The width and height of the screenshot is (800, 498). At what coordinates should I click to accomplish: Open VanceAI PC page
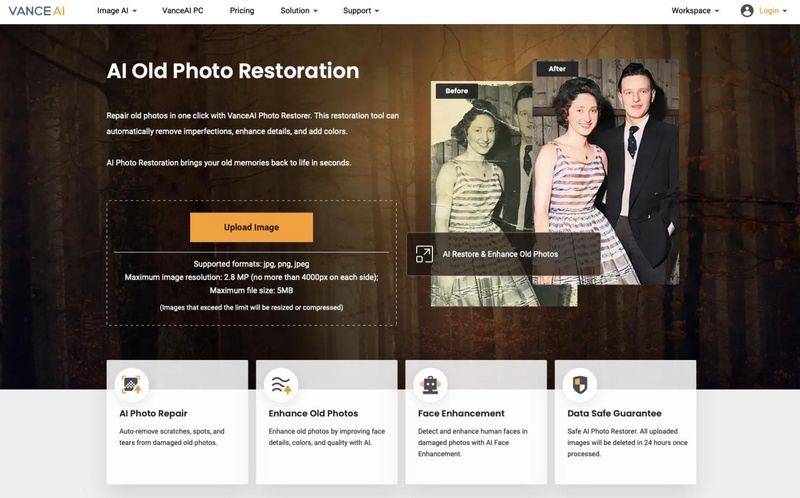point(183,11)
